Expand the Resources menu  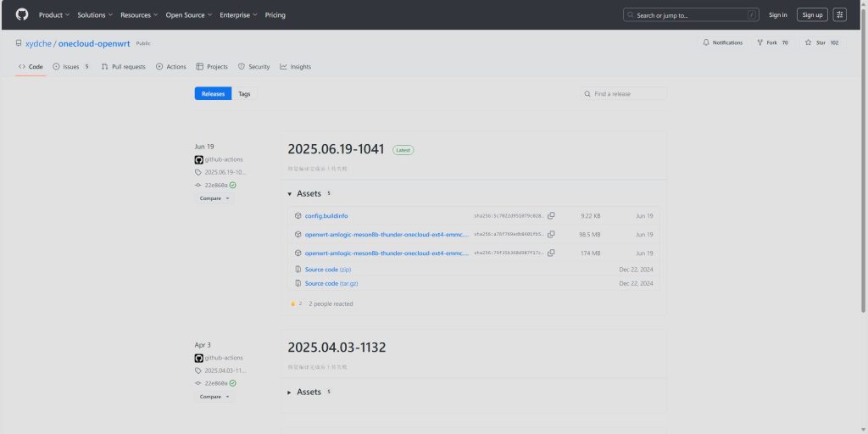[139, 15]
